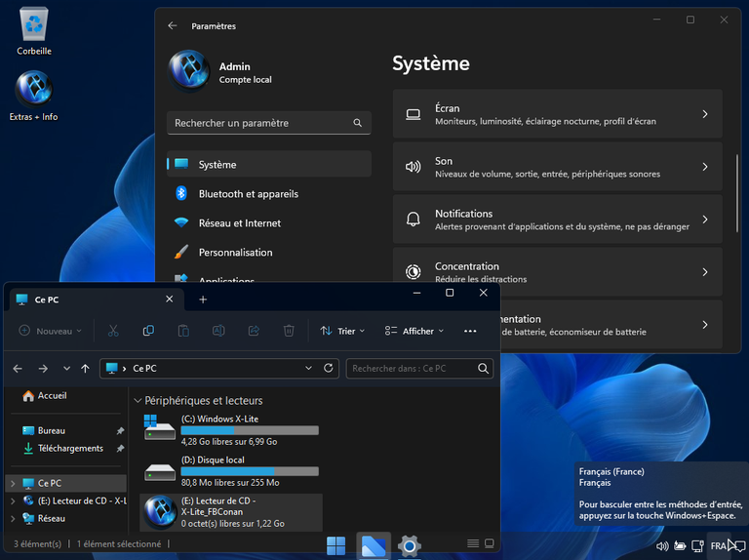Select Bluetooth et appareils in Settings sidebar

coord(248,194)
